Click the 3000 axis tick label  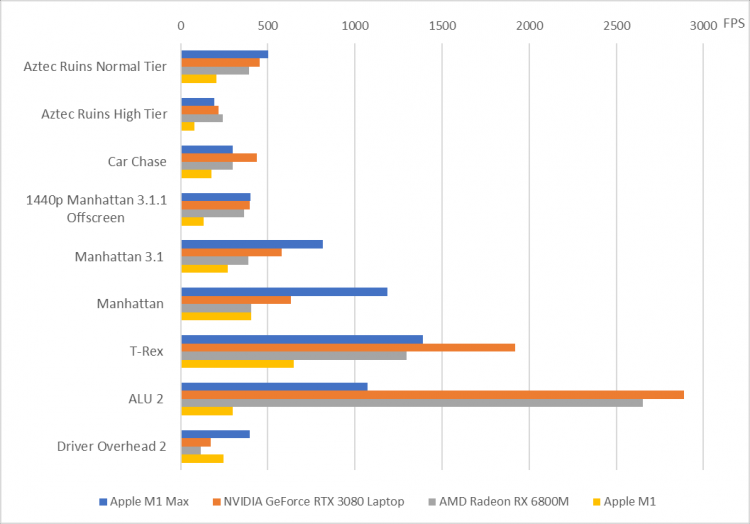click(703, 24)
